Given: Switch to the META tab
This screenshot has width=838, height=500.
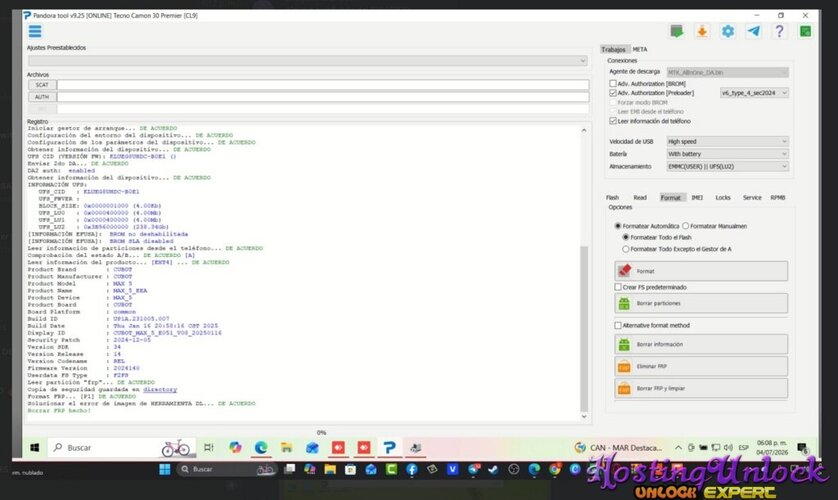Looking at the screenshot, I should click(x=640, y=49).
